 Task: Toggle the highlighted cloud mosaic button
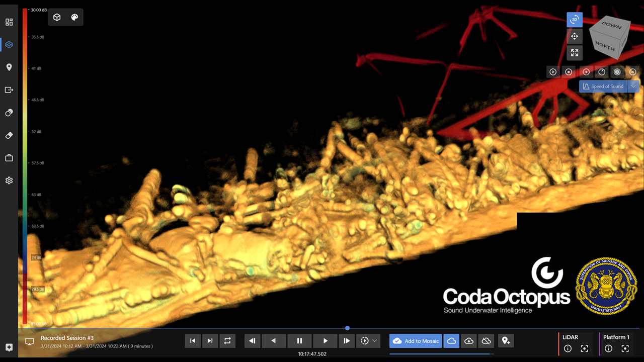click(452, 341)
